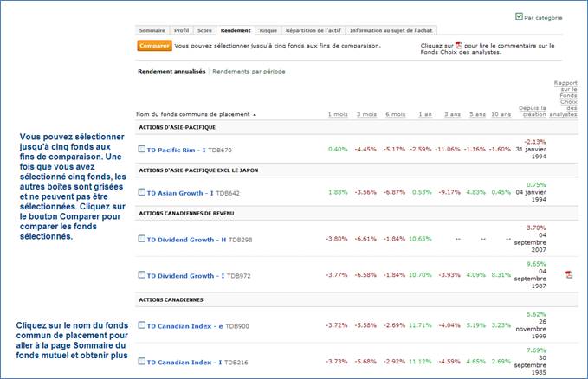Sort by the Depuis la création column

[x=532, y=111]
